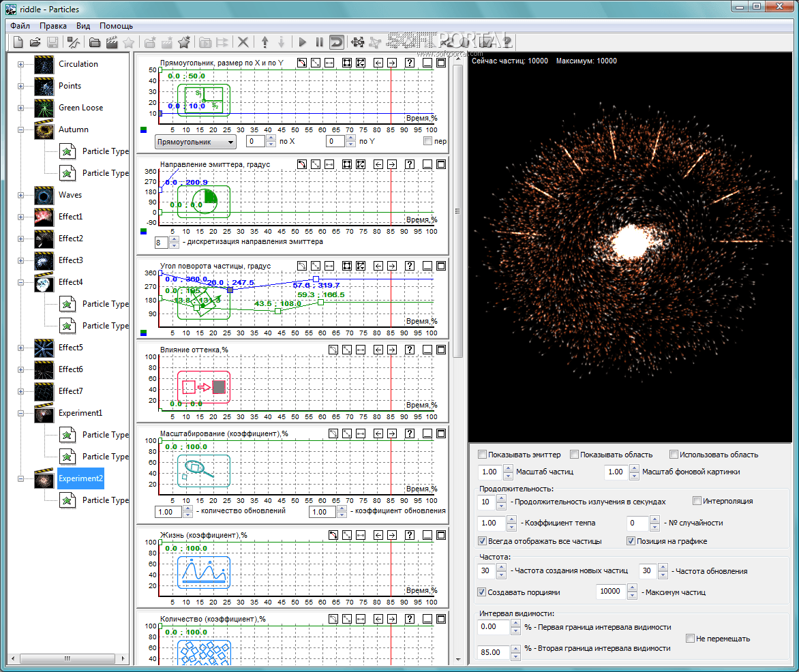Click the open folder toolbar icon
The height and width of the screenshot is (672, 799).
click(x=35, y=42)
